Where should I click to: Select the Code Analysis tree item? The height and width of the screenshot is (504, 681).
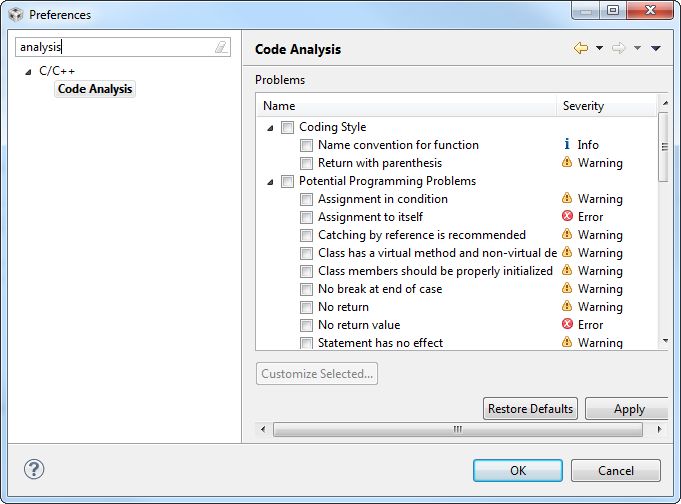point(95,89)
